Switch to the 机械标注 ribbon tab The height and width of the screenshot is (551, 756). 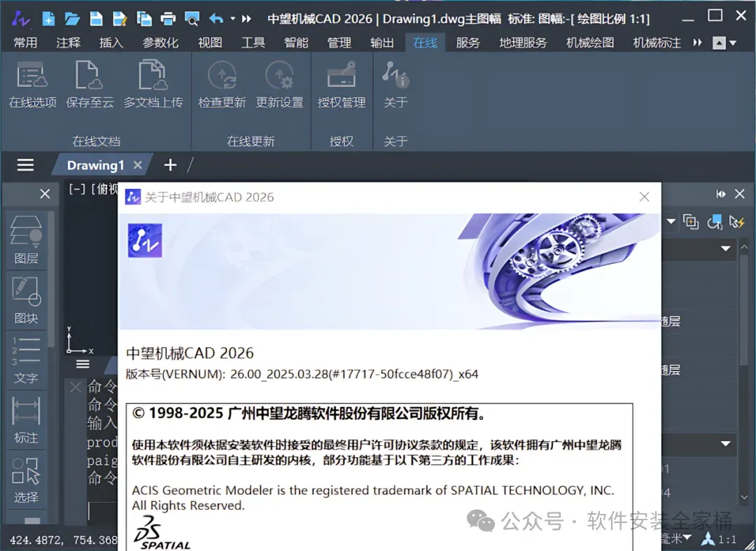coord(657,43)
